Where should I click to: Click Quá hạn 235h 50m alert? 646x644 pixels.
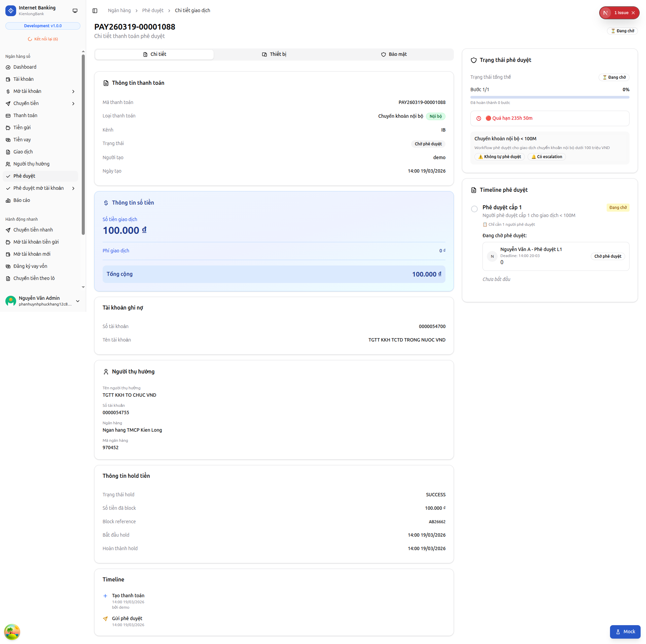pyautogui.click(x=550, y=118)
